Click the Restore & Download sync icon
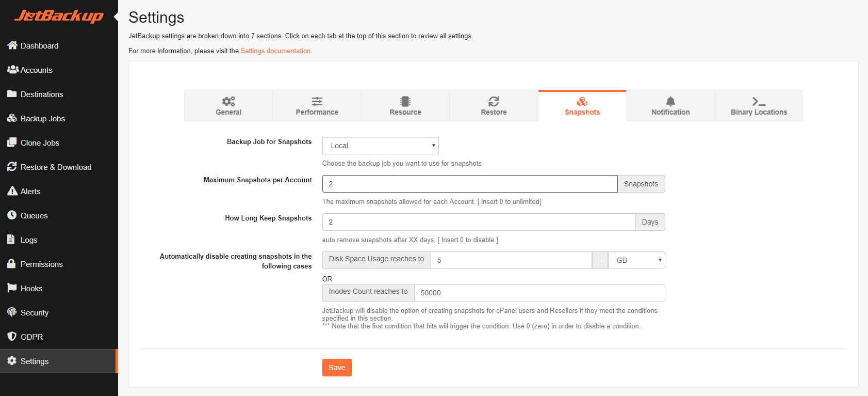This screenshot has width=868, height=396. (12, 167)
